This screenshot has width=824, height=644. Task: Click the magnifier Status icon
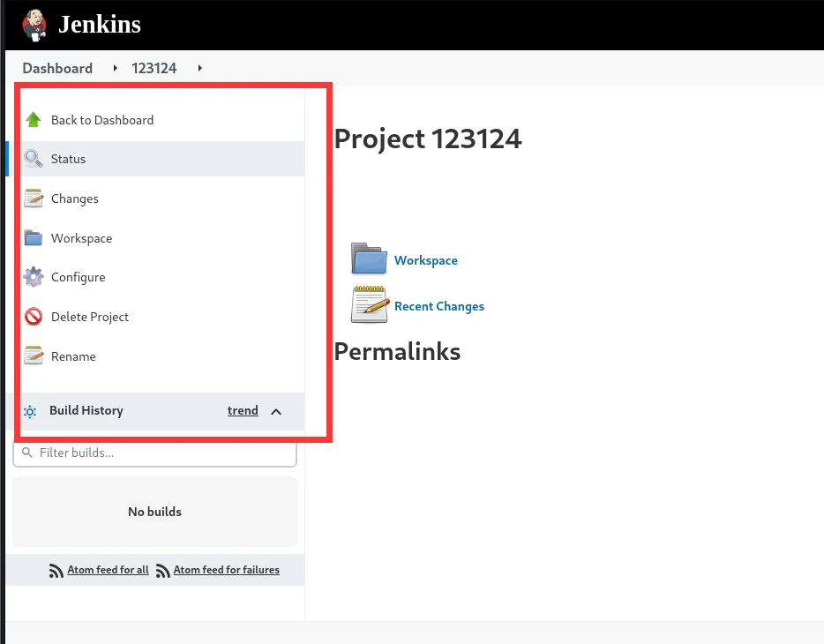(34, 159)
